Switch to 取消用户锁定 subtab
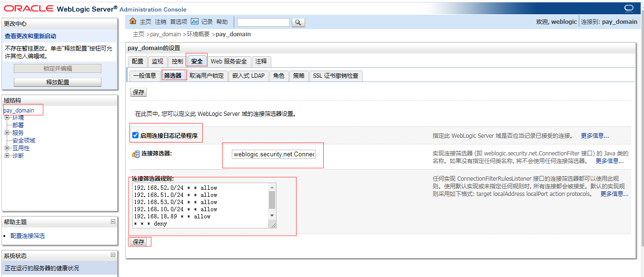This screenshot has width=644, height=277. [207, 76]
